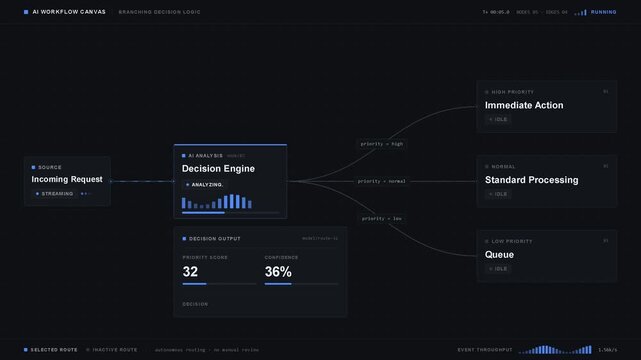Screen dimensions: 641x360
Task: Click the corner badge on Immediate Action card
Action: pos(606,92)
